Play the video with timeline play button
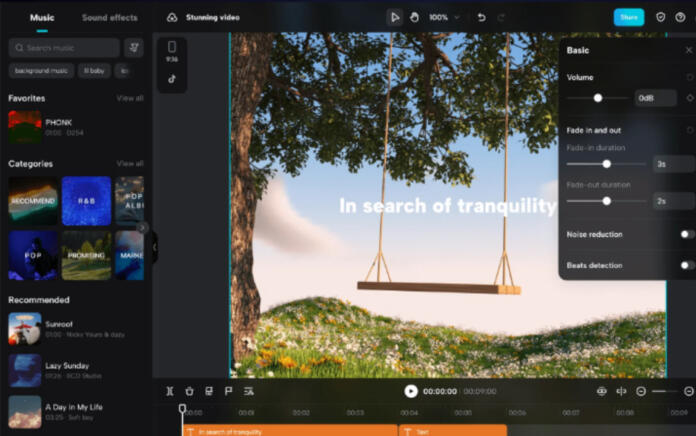 coord(411,391)
